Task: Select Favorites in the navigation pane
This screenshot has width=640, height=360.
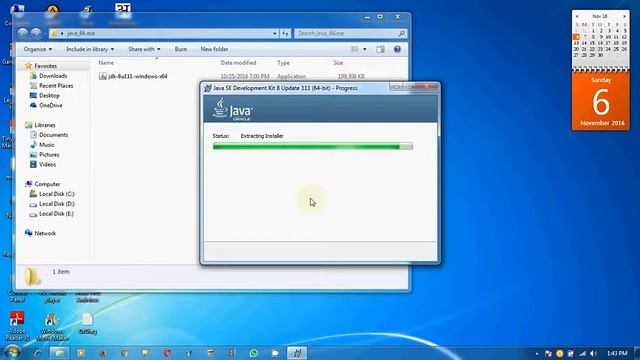Action: coord(41,66)
